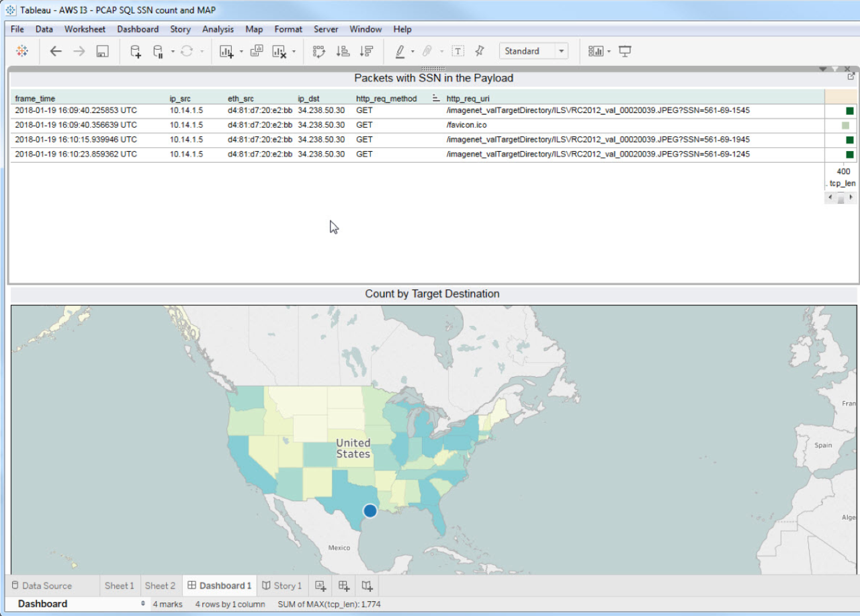Toggle the Show Mark Labels text icon
The height and width of the screenshot is (616, 860).
pos(458,51)
